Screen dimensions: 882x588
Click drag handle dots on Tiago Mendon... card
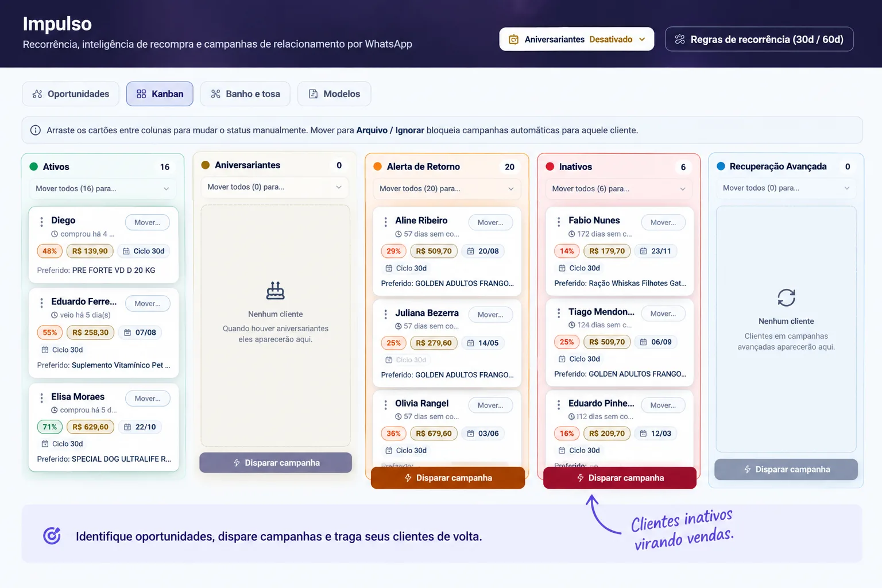[x=559, y=313]
